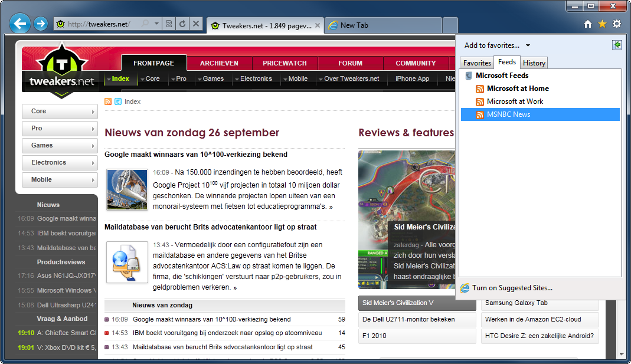Select the MSNBC News feed
The width and height of the screenshot is (631, 364).
click(x=540, y=114)
